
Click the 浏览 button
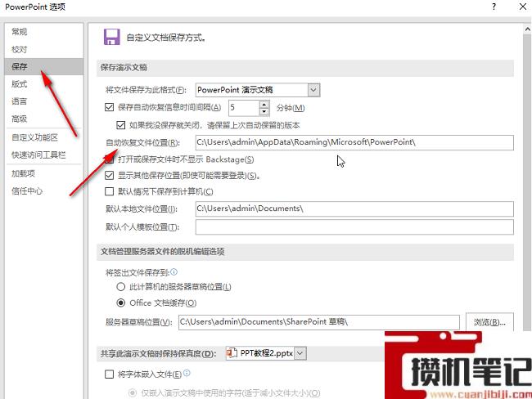click(x=489, y=322)
